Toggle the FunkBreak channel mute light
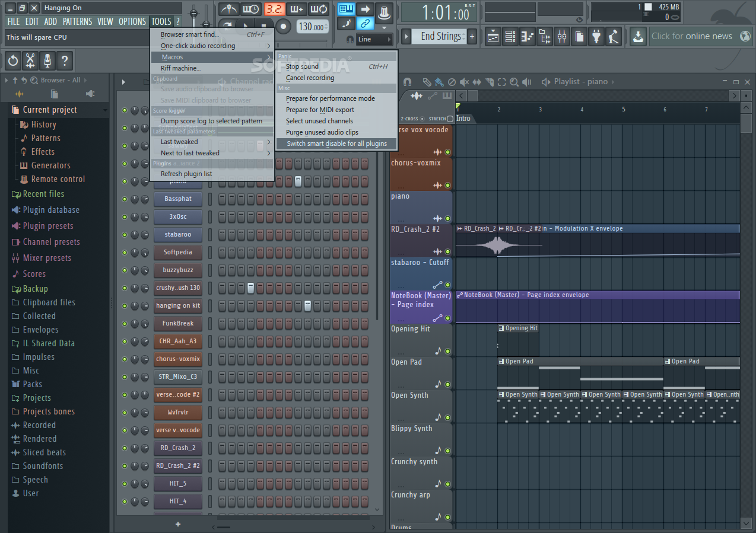The width and height of the screenshot is (756, 533). tap(125, 324)
